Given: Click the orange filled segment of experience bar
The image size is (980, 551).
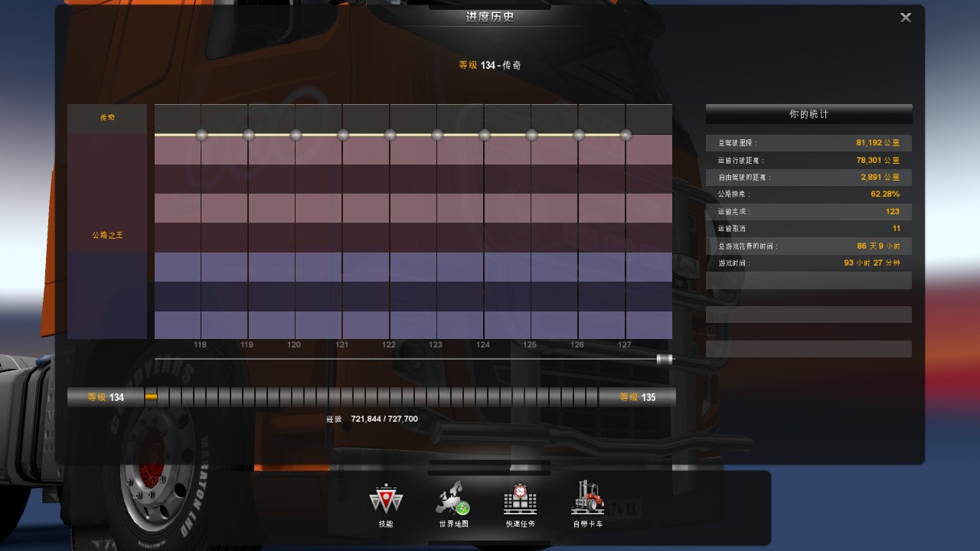Looking at the screenshot, I should (x=151, y=397).
